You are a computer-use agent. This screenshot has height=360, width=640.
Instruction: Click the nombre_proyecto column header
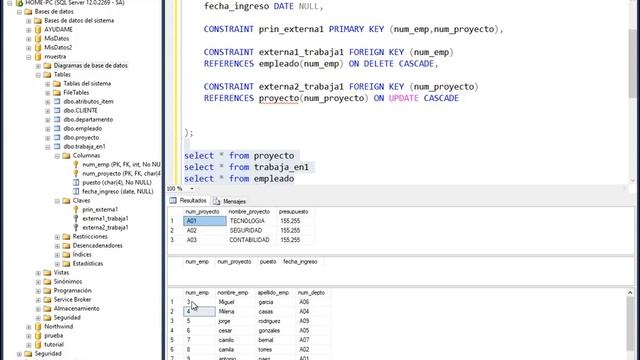pos(249,212)
